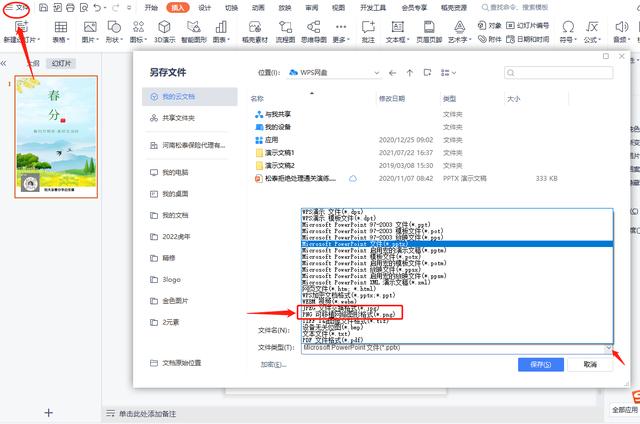
Task: Click the 幻灯片编号 slide number button
Action: [527, 25]
